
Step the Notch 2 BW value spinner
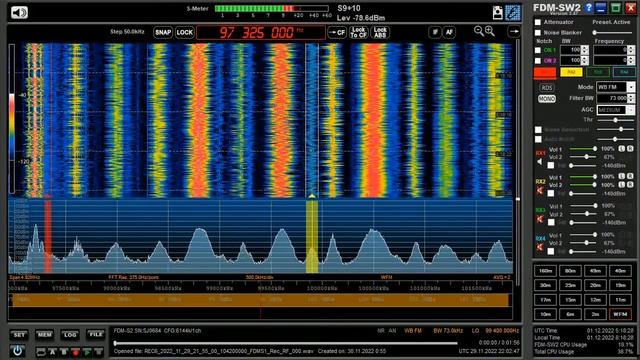tap(585, 61)
